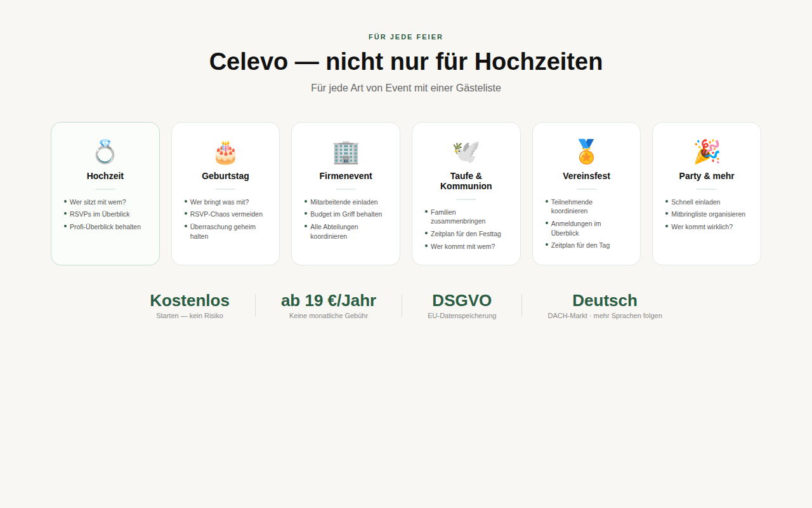Select the Mitarbeitende einladen bullet point
This screenshot has height=508, width=812.
pyautogui.click(x=344, y=202)
